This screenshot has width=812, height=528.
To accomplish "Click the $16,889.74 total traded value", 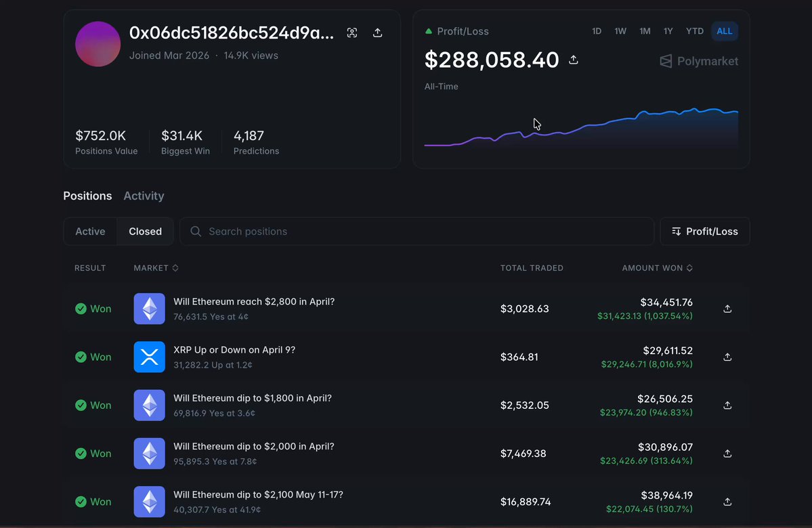I will [526, 502].
